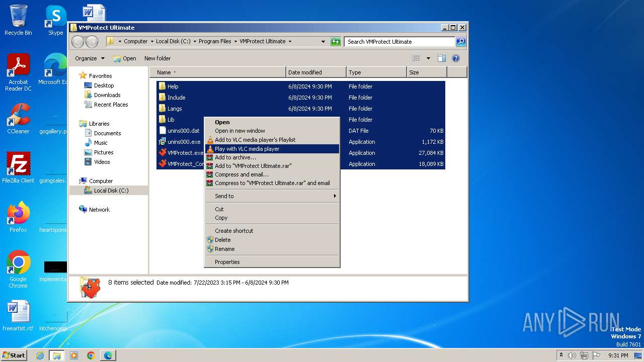
Task: Click the Explorer help icon
Action: tap(456, 58)
